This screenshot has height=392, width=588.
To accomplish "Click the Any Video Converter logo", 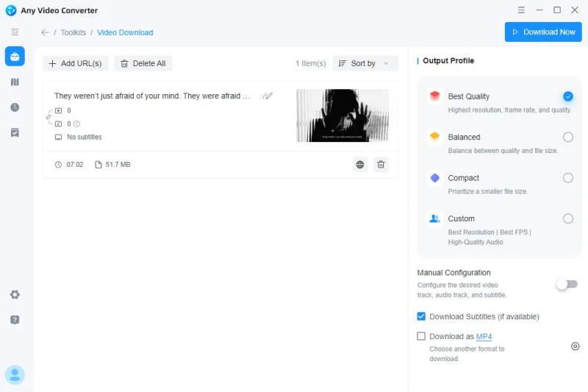I will [x=11, y=10].
